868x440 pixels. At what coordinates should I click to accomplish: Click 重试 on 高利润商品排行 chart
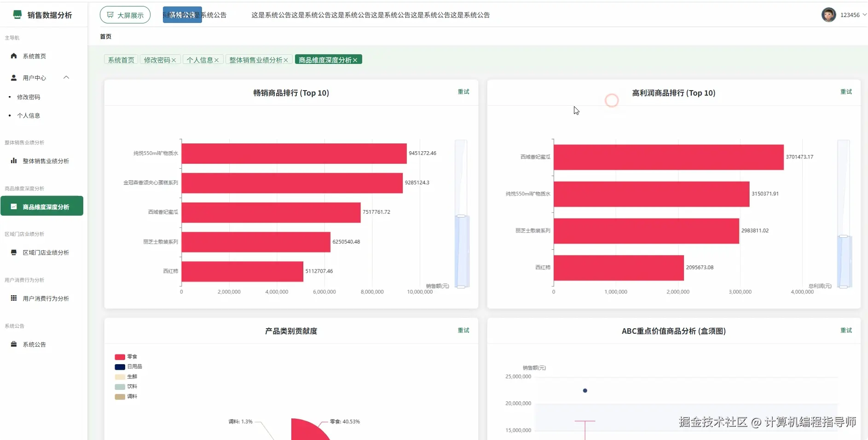click(846, 92)
